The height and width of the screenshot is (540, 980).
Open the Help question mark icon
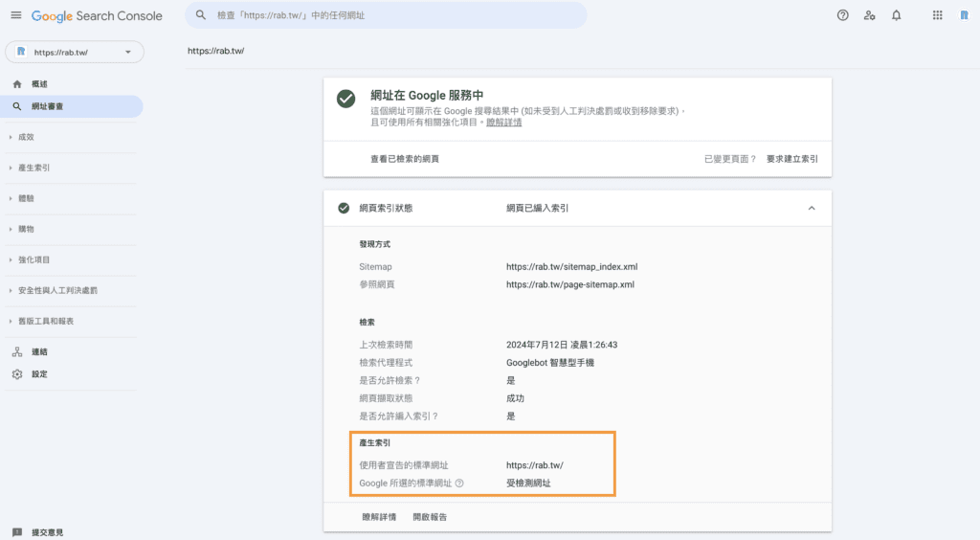click(x=842, y=15)
